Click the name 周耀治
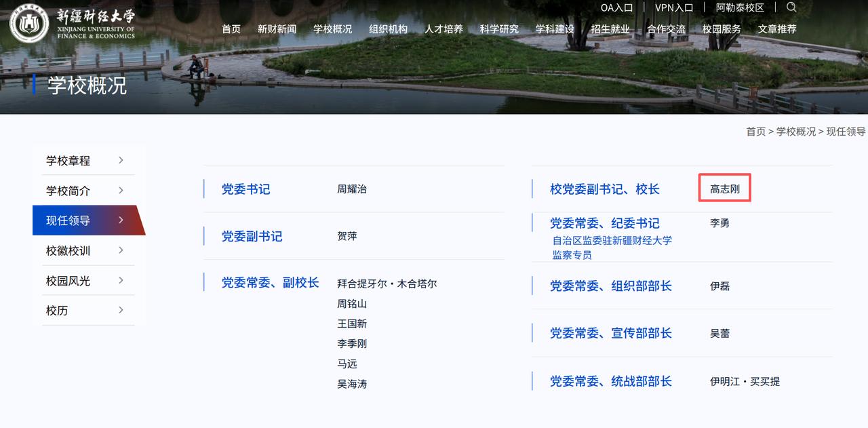868x428 pixels. coord(352,189)
